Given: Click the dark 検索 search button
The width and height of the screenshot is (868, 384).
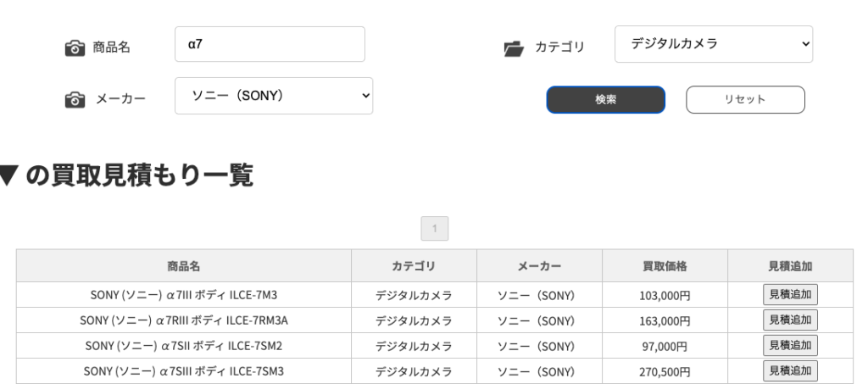Looking at the screenshot, I should click(x=605, y=99).
